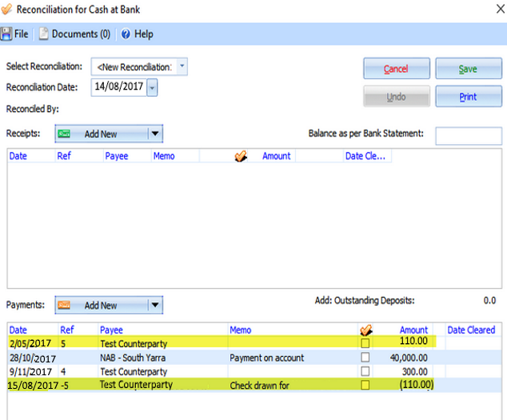
Task: Click the reconciliation window title icon
Action: 6,9
